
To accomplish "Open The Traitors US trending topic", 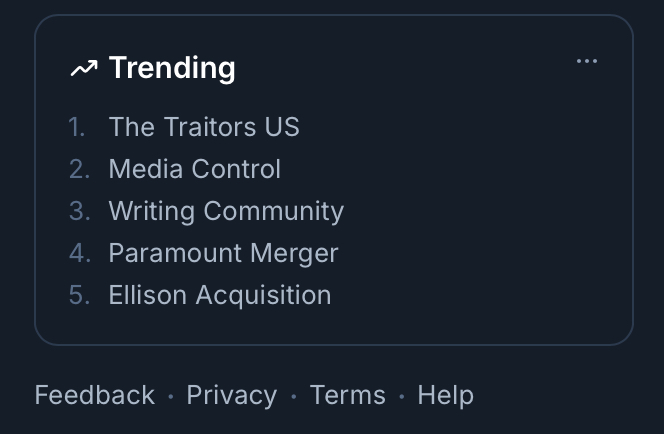I will [x=204, y=127].
